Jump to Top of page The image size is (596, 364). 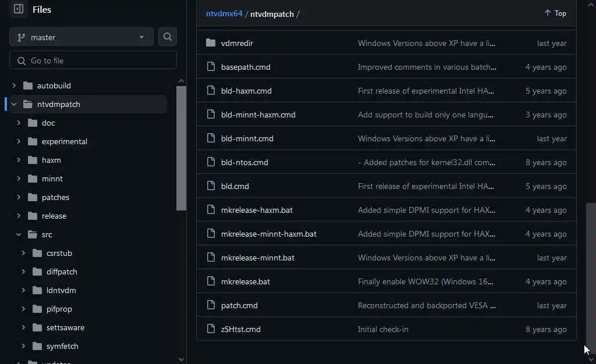pyautogui.click(x=555, y=13)
